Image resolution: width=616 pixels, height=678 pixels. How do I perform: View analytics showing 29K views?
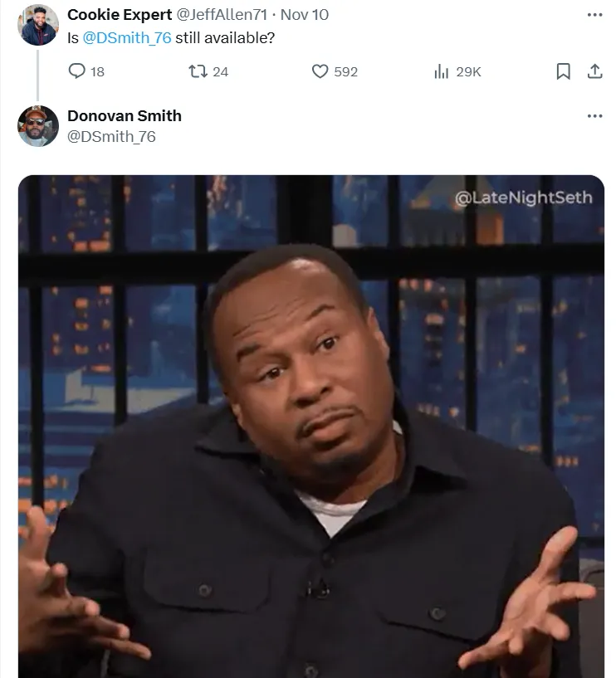point(457,71)
